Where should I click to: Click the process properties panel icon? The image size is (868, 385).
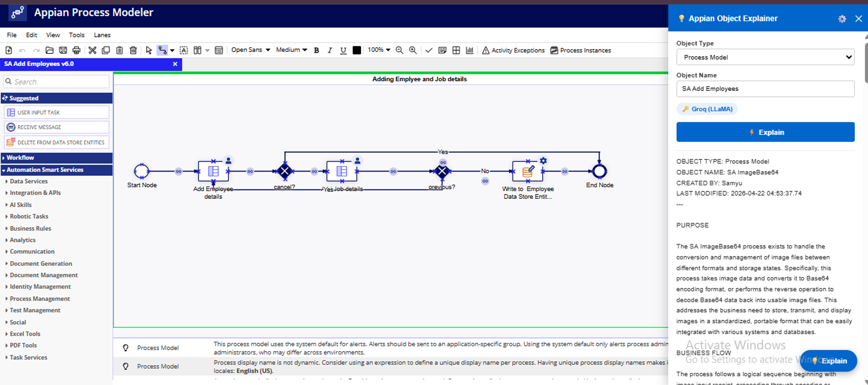(x=219, y=50)
